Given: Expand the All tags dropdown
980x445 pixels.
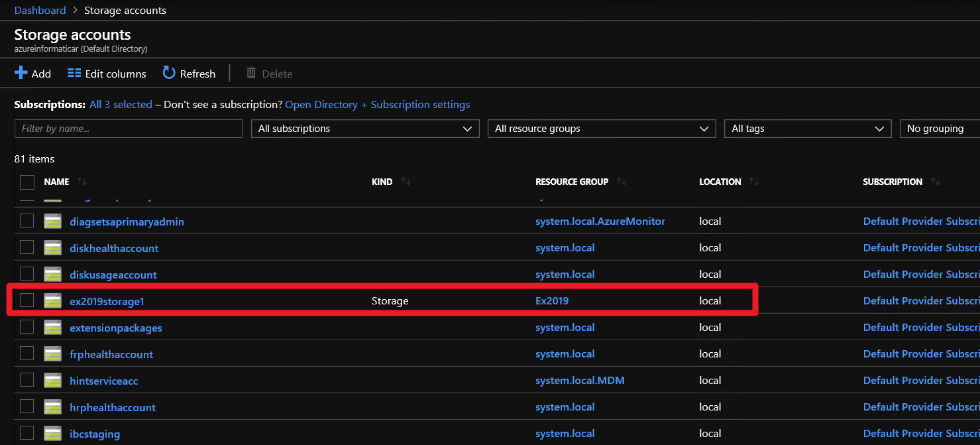Looking at the screenshot, I should point(807,129).
